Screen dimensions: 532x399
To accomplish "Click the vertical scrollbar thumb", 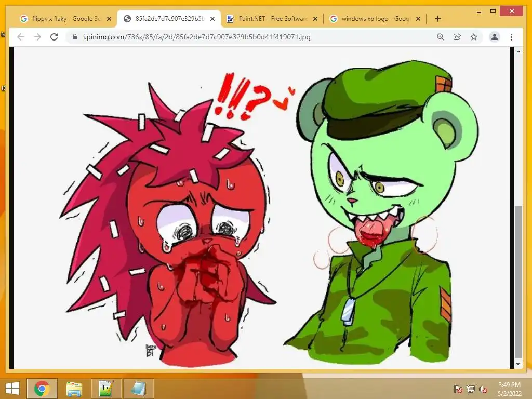I will tap(518, 282).
